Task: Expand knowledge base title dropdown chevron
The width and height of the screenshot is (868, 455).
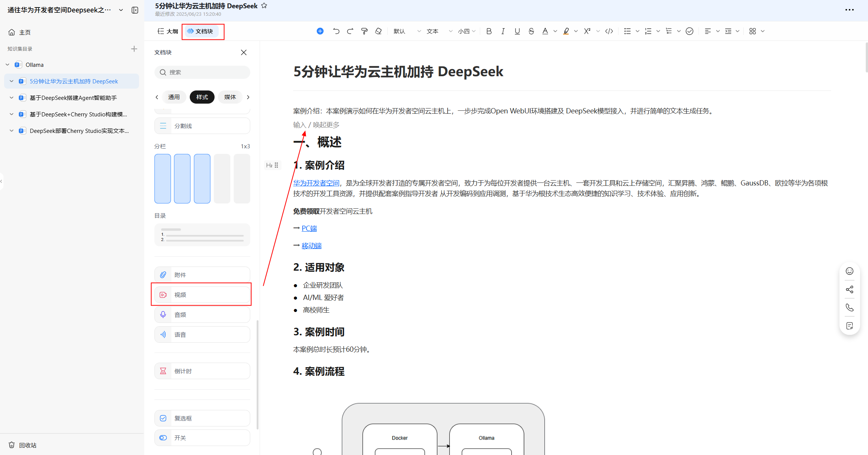Action: (x=121, y=10)
